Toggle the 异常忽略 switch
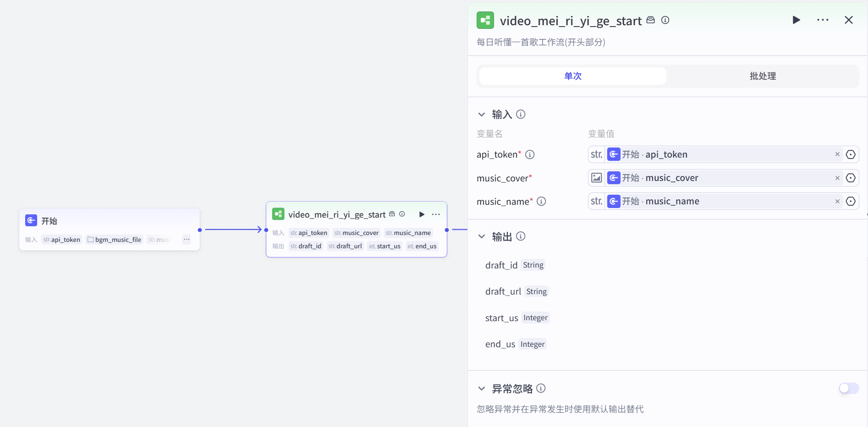 [x=849, y=389]
